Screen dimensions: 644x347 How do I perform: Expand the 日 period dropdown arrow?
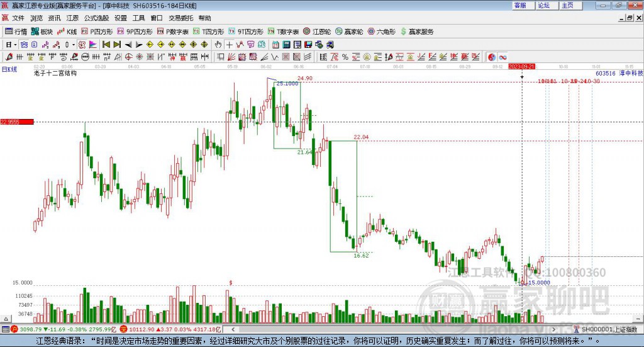tap(15, 45)
